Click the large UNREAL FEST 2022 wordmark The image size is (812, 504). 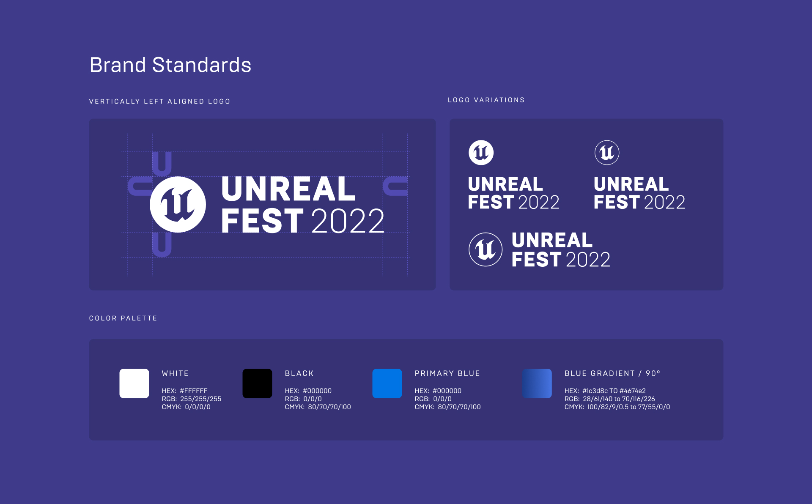pos(302,205)
